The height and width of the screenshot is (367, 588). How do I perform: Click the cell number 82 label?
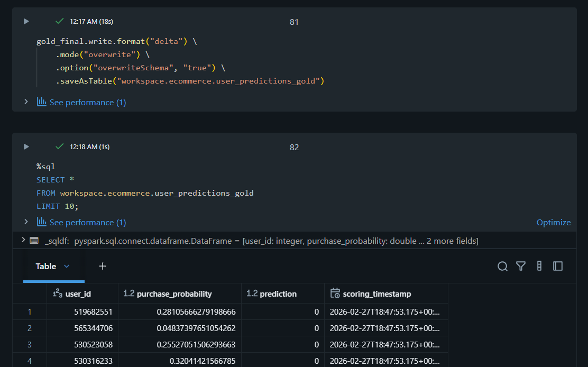294,148
